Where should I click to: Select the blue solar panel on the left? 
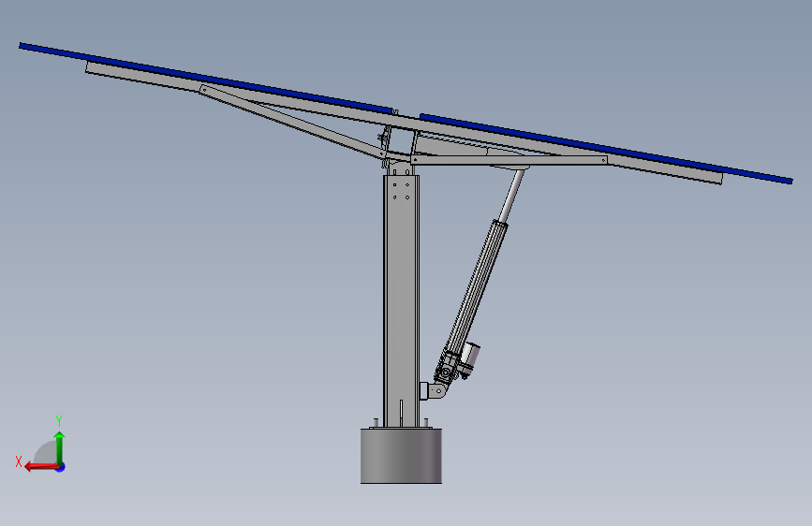point(206,79)
